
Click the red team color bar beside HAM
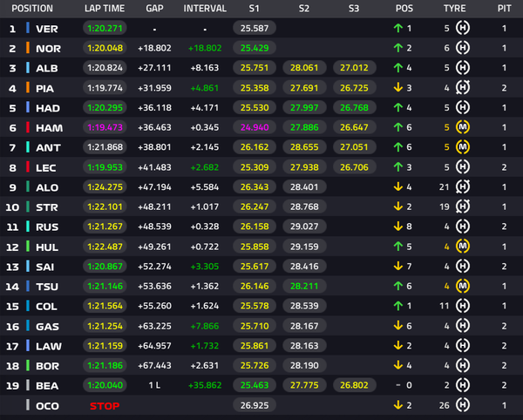pyautogui.click(x=28, y=127)
